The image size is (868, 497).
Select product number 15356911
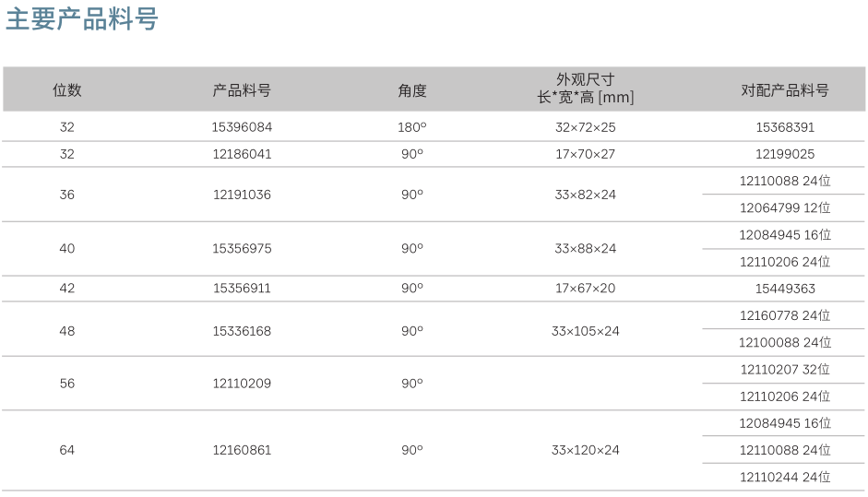coord(242,289)
